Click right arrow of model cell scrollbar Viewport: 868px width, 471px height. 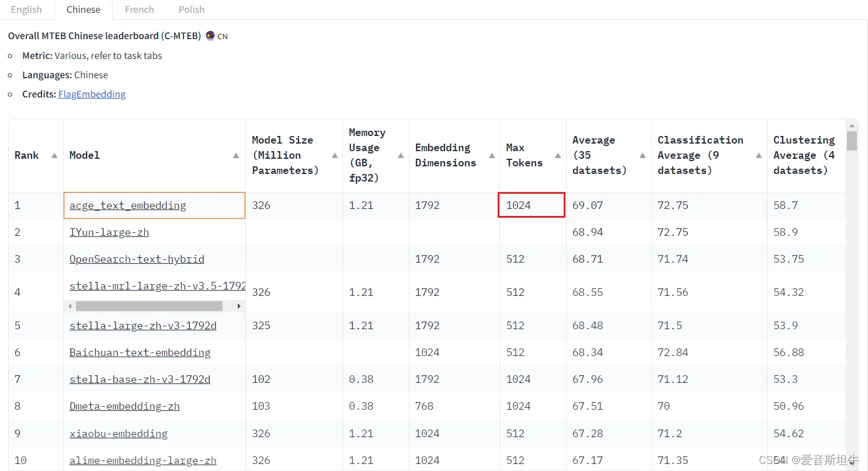239,306
